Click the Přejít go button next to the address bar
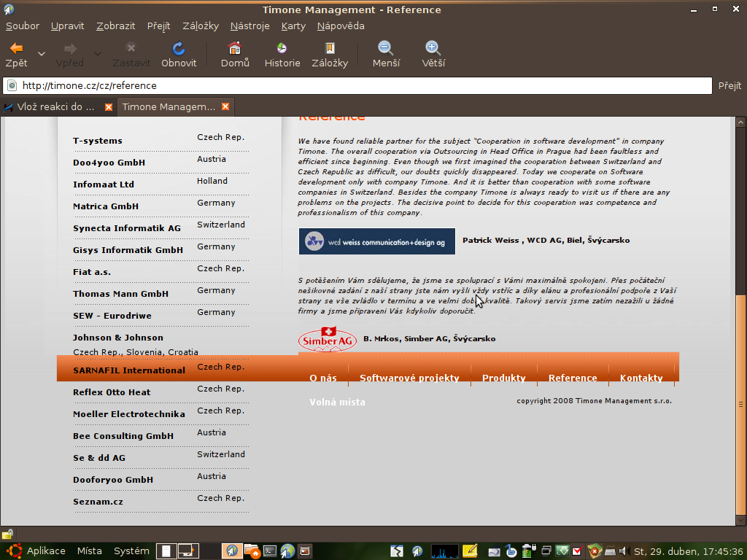The height and width of the screenshot is (560, 747). coord(729,86)
